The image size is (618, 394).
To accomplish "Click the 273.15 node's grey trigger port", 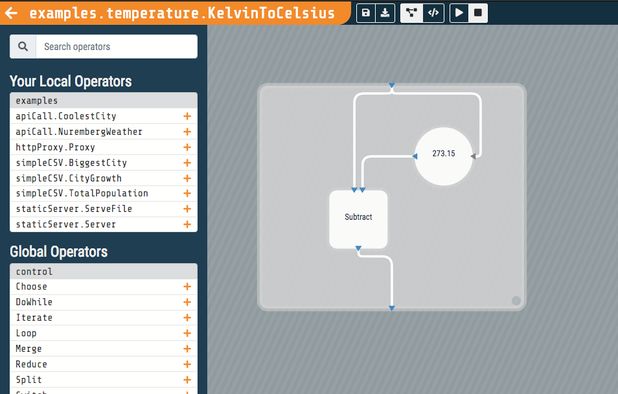I will tap(473, 156).
